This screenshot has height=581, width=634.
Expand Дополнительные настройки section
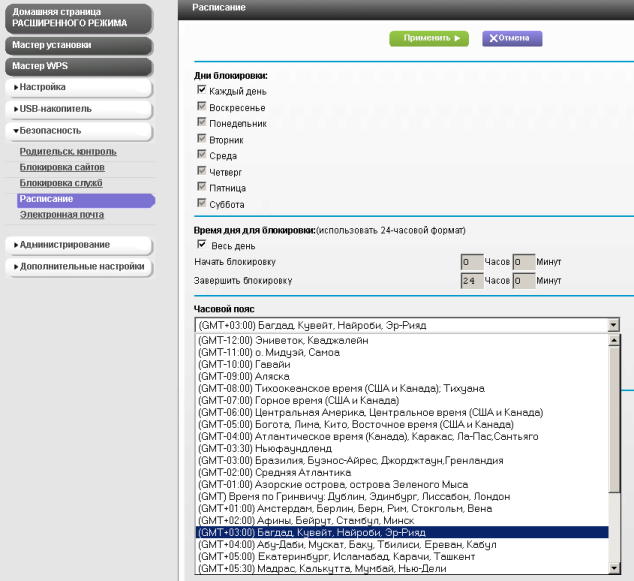[x=79, y=267]
